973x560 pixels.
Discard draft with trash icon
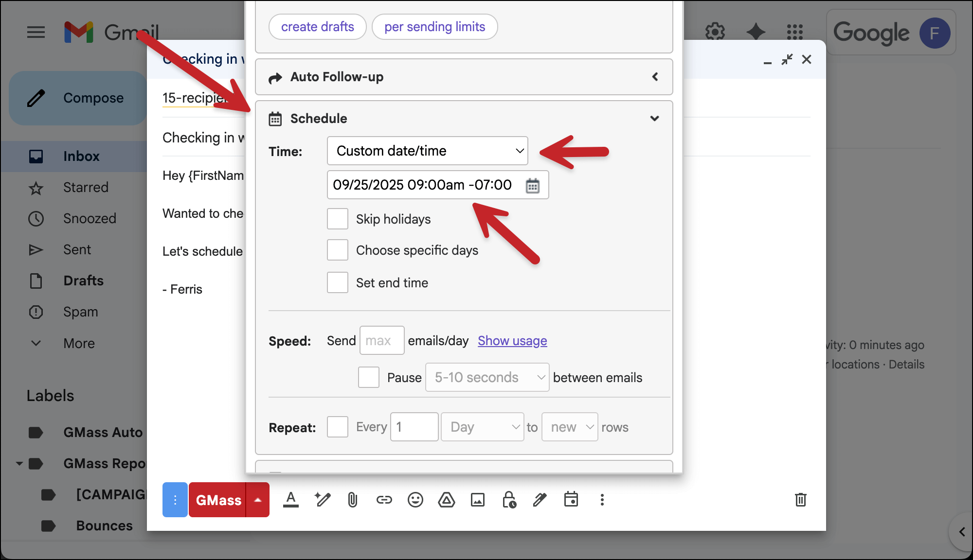tap(800, 500)
